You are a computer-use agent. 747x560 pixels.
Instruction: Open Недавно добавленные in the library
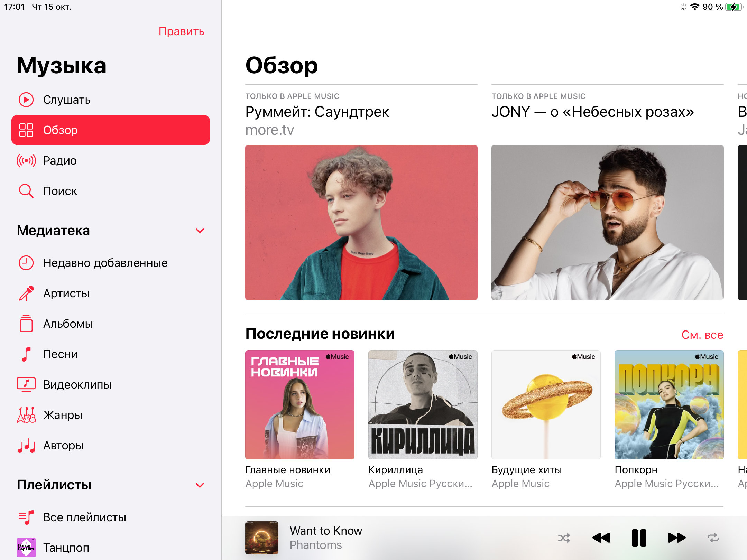pyautogui.click(x=111, y=263)
